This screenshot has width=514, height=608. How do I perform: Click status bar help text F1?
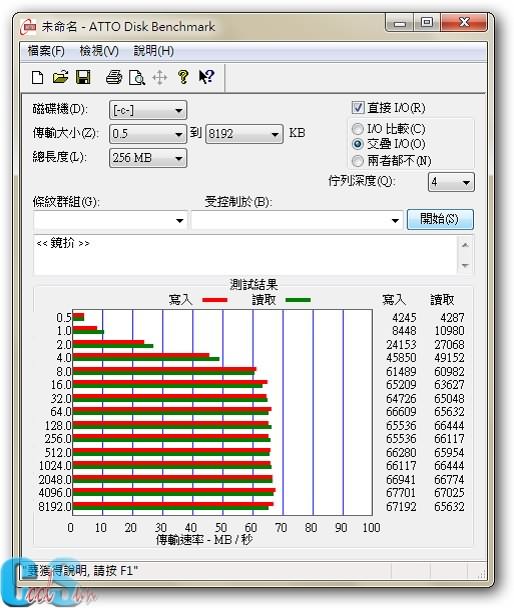pos(80,570)
